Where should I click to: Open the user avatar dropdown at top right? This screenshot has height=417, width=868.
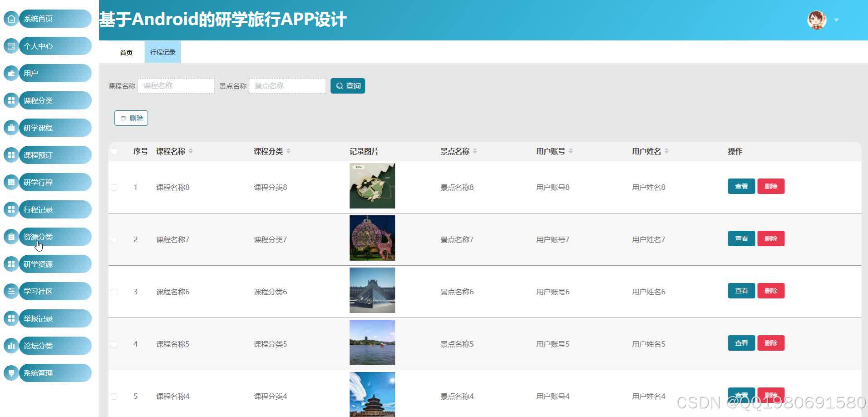tap(817, 20)
